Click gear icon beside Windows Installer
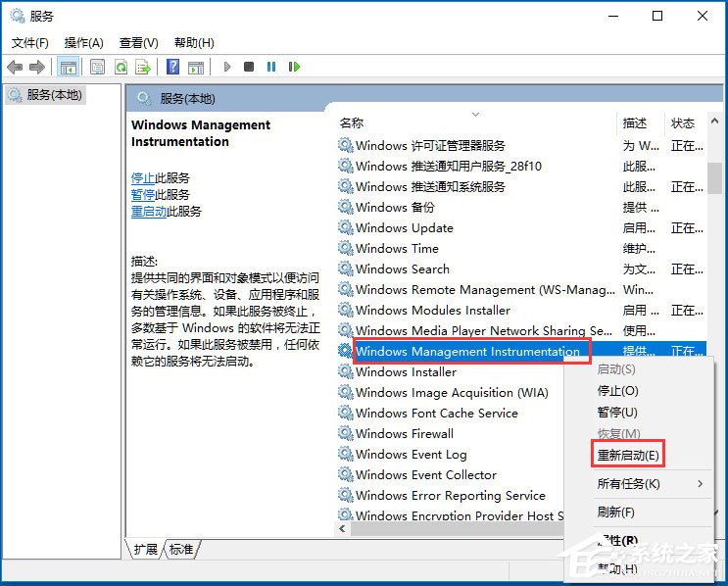 (x=346, y=371)
